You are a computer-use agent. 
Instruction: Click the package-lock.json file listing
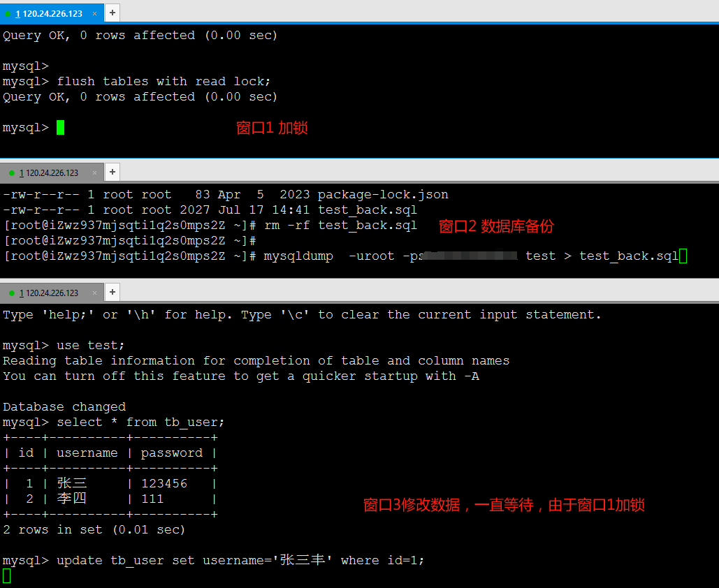(x=382, y=195)
